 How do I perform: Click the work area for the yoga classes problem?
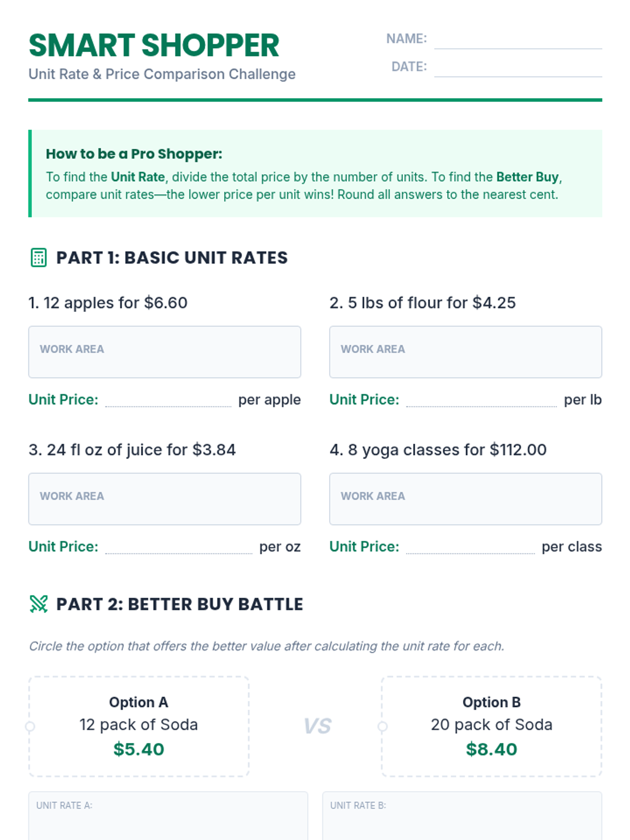465,499
